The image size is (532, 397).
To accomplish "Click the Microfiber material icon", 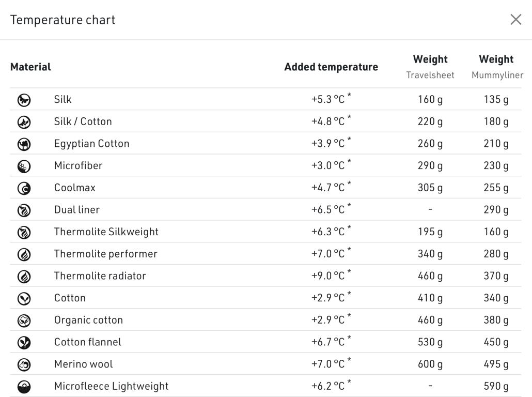I will pos(24,166).
